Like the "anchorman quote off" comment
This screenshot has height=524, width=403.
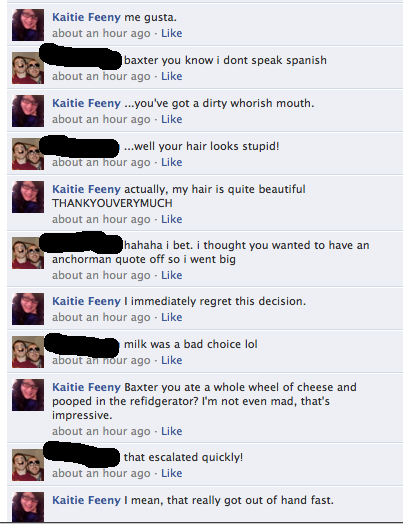coord(172,275)
